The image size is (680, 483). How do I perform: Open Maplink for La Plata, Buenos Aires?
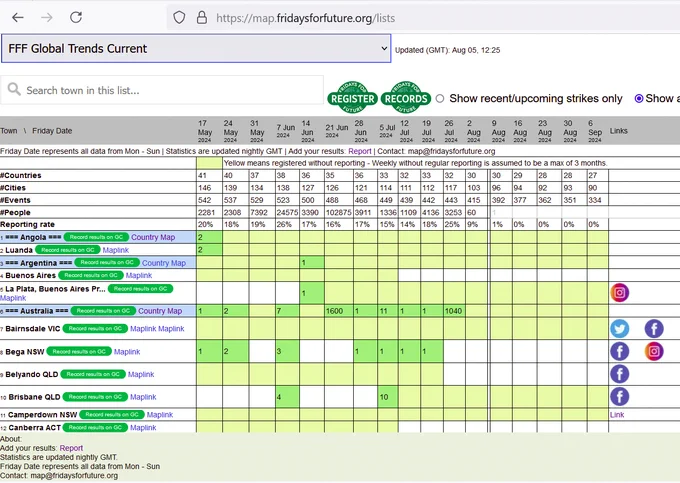[x=13, y=298]
